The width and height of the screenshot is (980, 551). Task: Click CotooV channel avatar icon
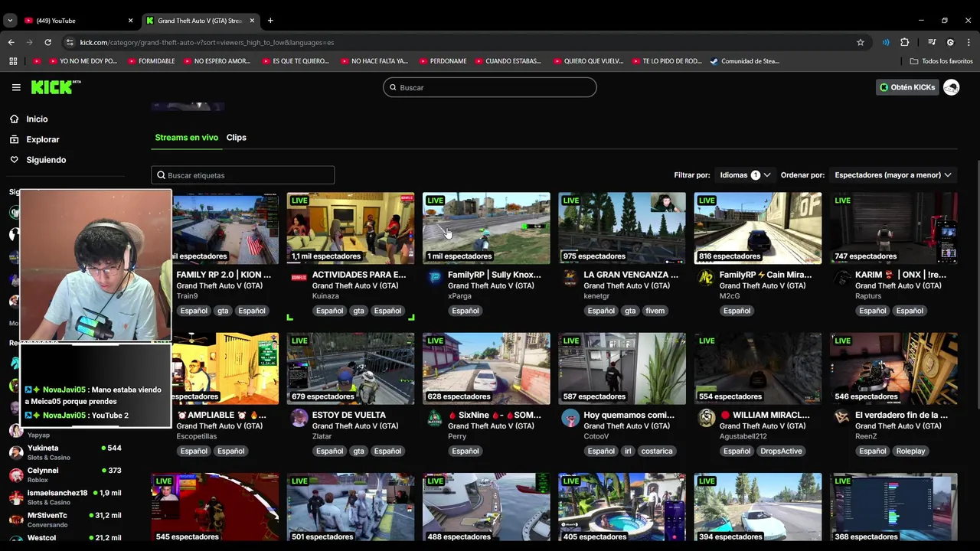[x=570, y=418]
